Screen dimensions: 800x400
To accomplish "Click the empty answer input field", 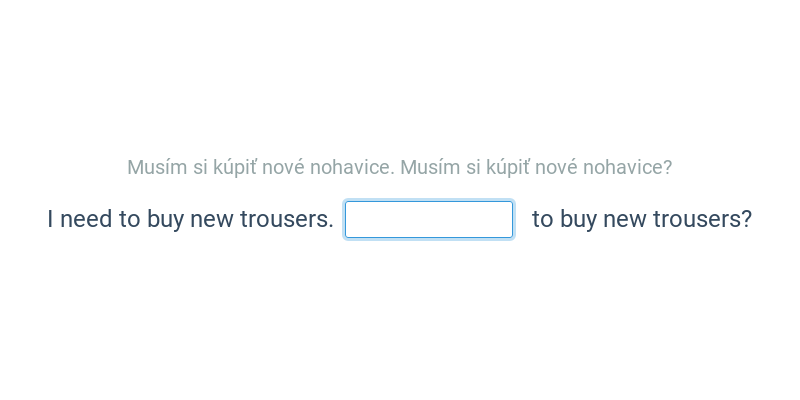I will 428,219.
